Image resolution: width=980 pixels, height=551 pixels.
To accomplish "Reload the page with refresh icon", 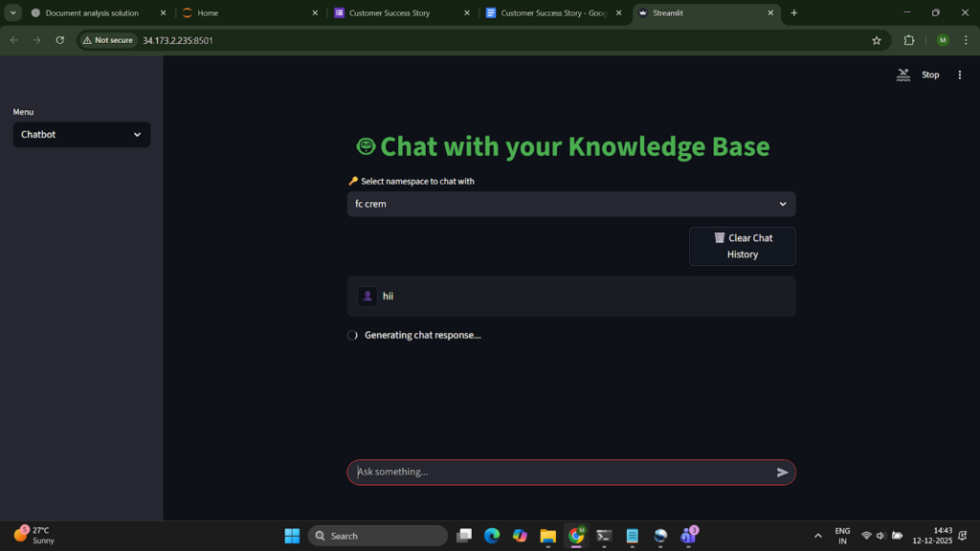I will point(60,40).
